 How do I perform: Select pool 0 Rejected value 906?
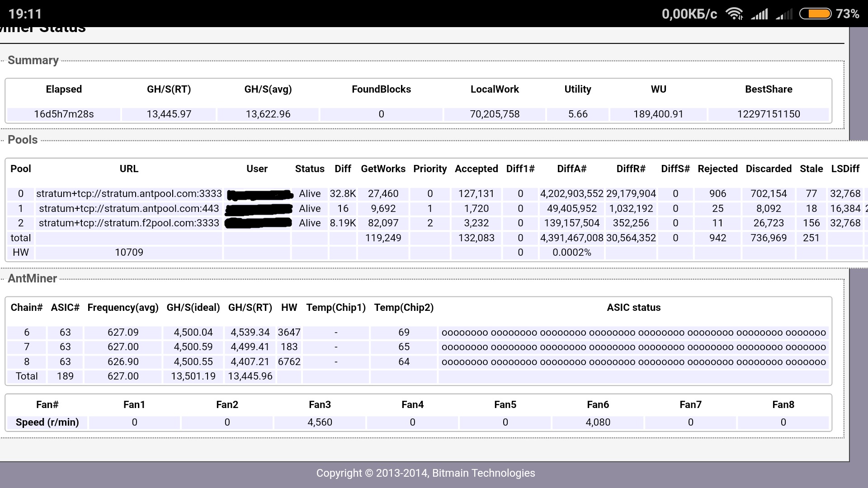717,194
